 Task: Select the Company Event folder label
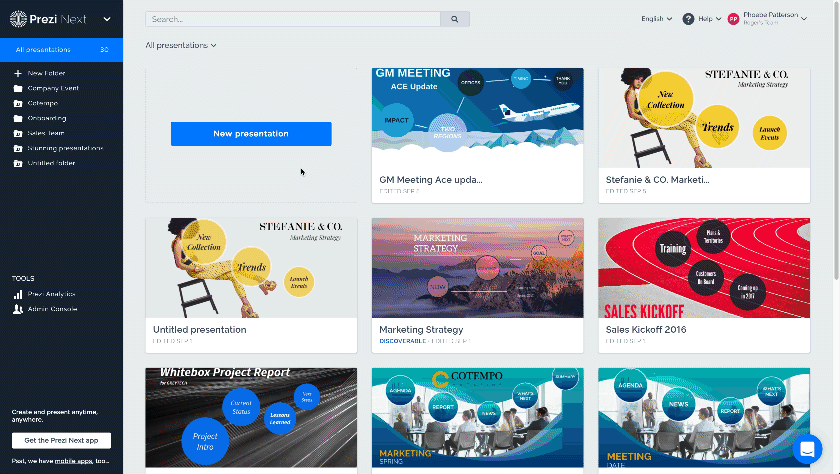tap(53, 88)
